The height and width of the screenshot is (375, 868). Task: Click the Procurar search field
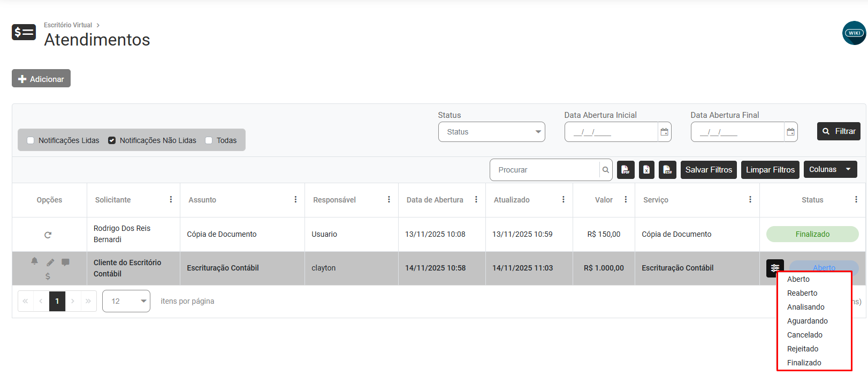pos(545,170)
